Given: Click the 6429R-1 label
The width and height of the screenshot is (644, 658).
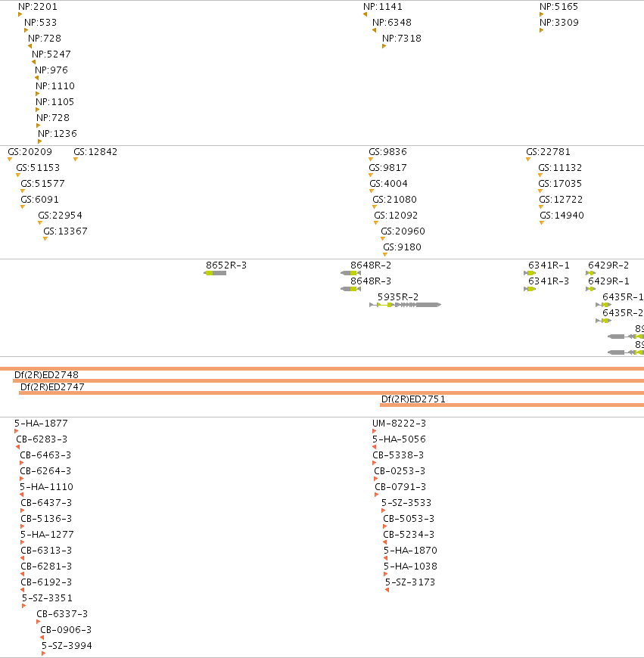Looking at the screenshot, I should pos(608,281).
